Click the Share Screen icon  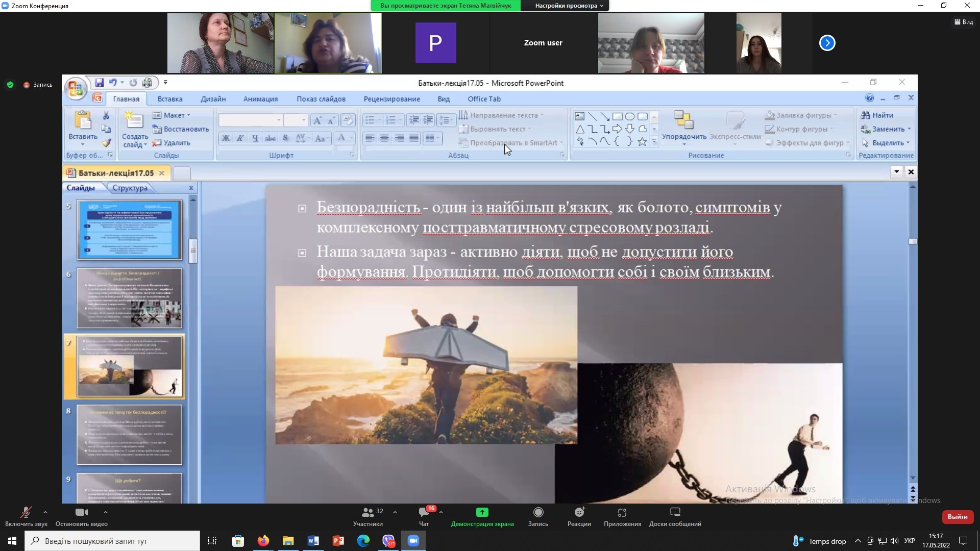482,513
